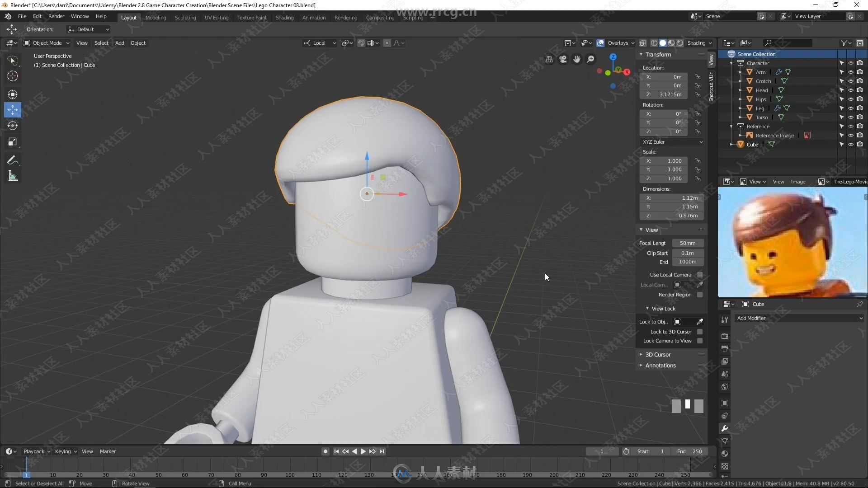Open the Layout tab

pos(128,17)
